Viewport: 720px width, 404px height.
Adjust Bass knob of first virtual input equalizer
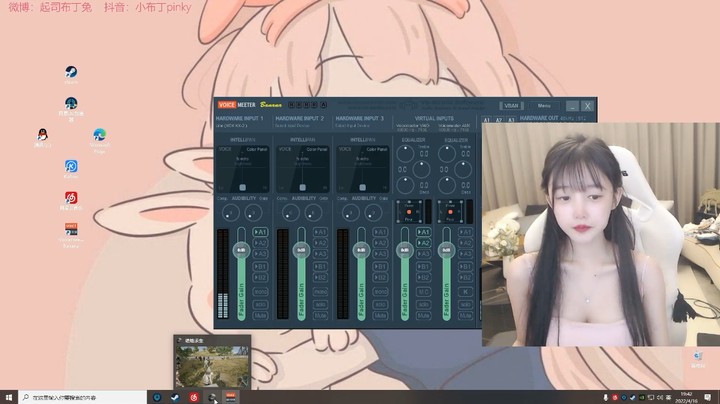click(x=405, y=185)
